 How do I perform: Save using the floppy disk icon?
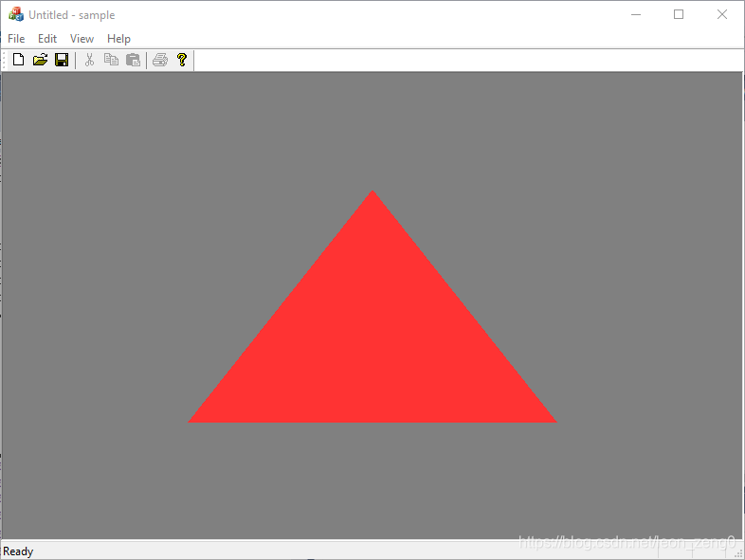(62, 60)
